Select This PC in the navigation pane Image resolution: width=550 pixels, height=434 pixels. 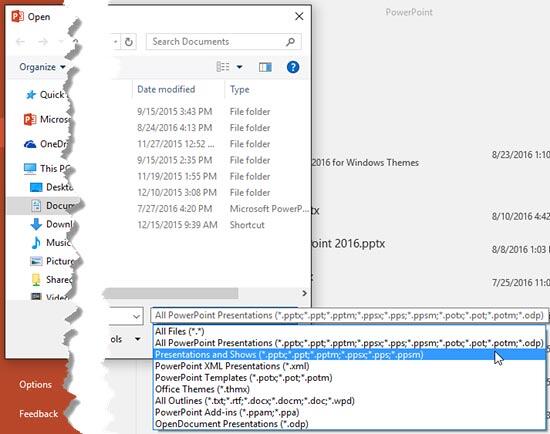click(47, 168)
